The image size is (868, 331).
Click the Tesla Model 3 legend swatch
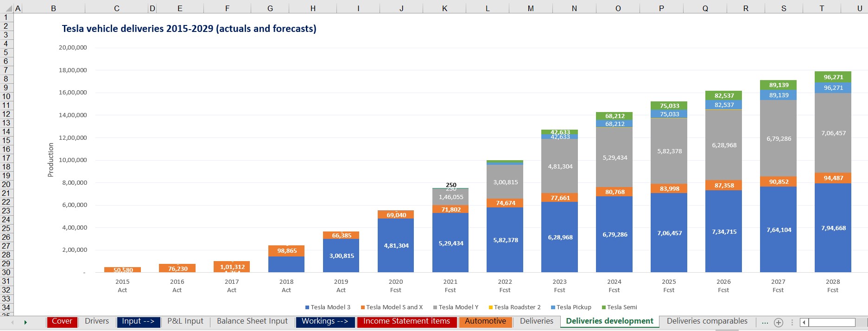pos(307,307)
